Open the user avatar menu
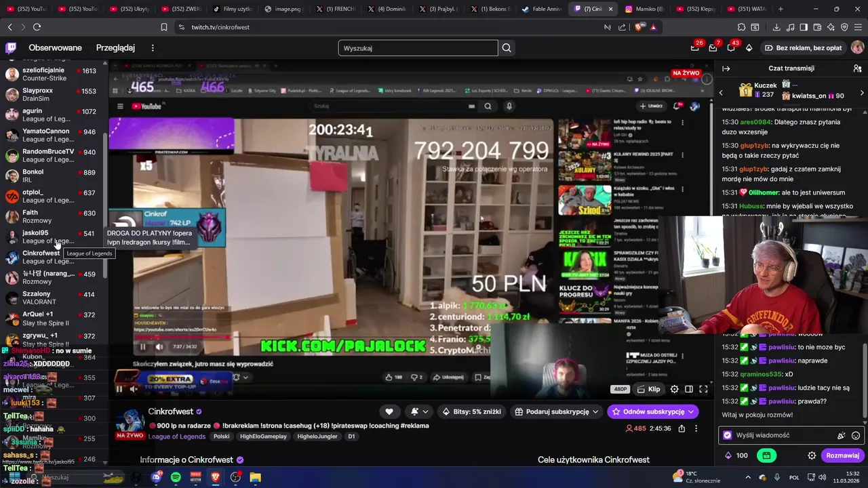 point(857,47)
